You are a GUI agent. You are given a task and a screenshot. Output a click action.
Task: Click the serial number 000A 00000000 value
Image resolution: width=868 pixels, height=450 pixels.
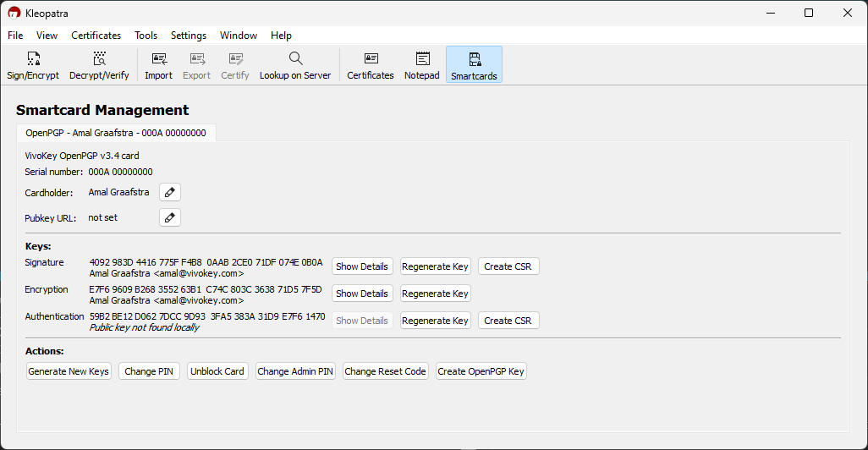[x=121, y=173]
